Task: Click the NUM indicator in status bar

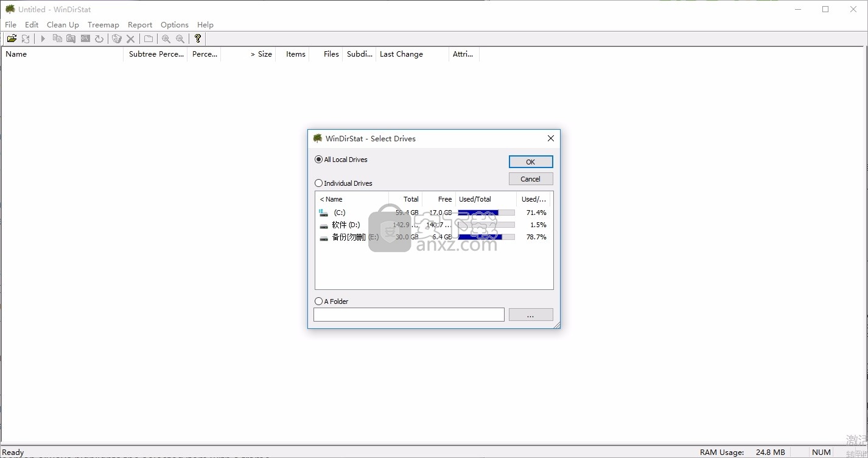Action: [821, 453]
